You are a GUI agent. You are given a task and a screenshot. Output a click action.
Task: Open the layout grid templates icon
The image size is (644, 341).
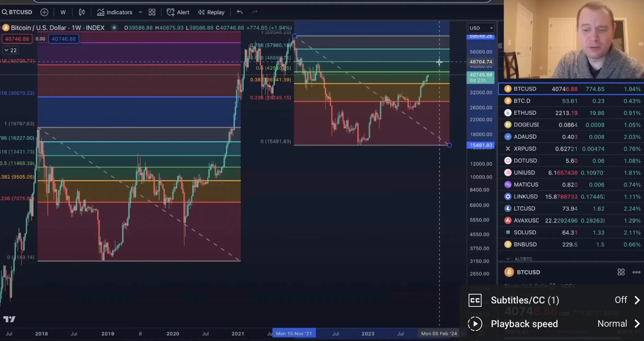pyautogui.click(x=152, y=12)
